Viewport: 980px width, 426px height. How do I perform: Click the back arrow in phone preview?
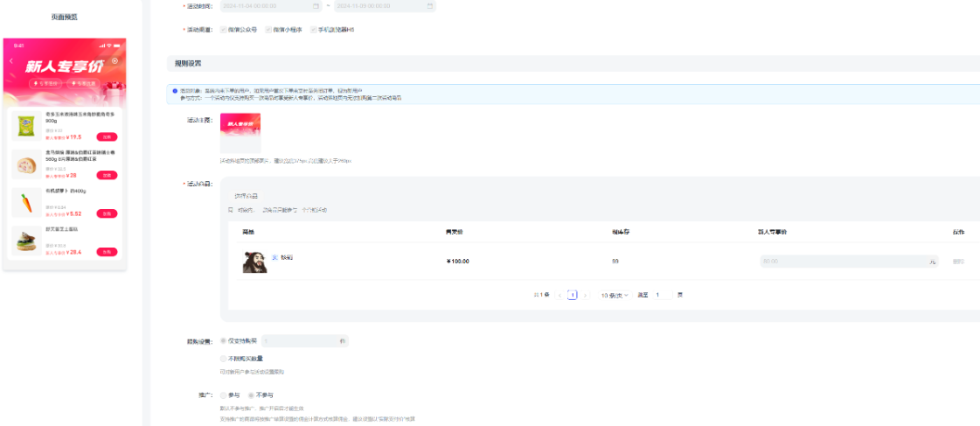(11, 60)
